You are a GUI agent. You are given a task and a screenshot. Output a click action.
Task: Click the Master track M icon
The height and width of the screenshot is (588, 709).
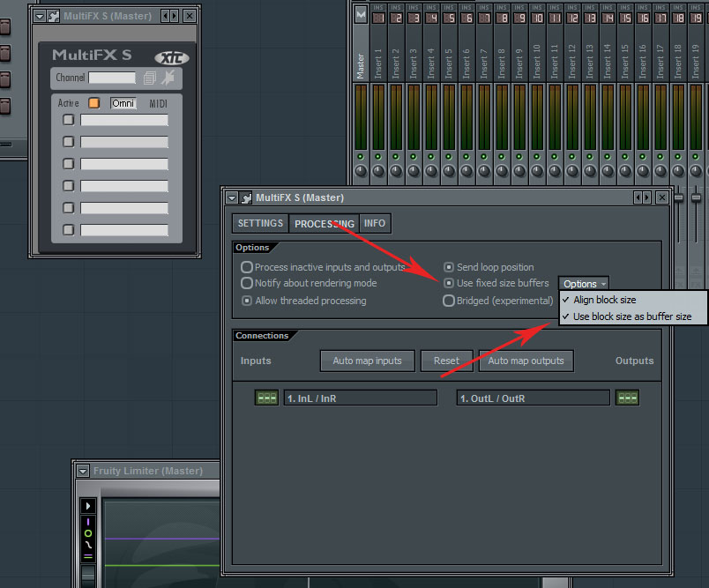pos(361,15)
